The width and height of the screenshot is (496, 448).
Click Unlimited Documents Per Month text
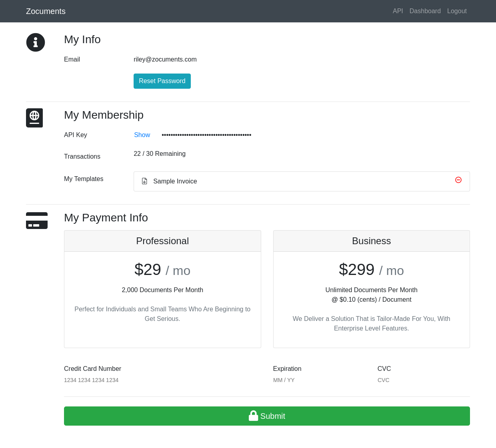(371, 290)
